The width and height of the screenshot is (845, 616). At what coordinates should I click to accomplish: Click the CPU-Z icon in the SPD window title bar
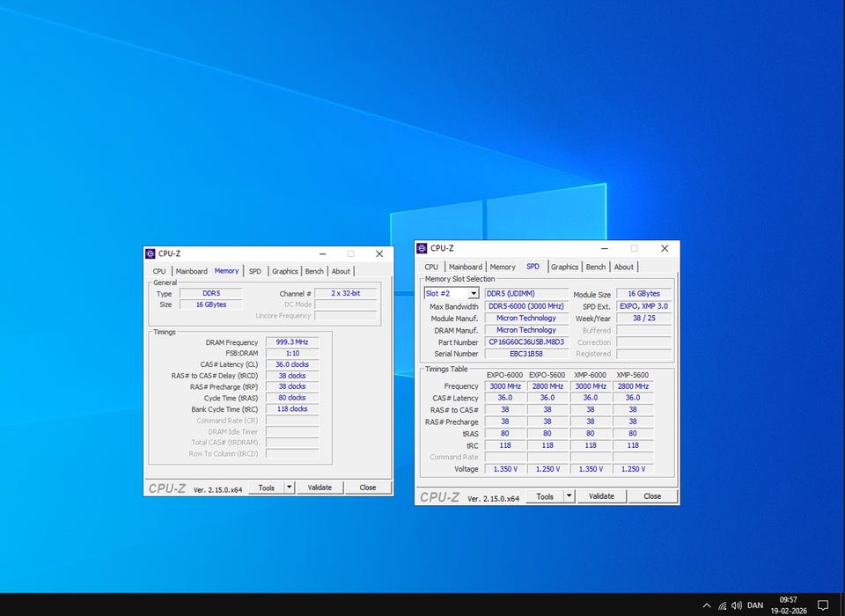point(423,248)
